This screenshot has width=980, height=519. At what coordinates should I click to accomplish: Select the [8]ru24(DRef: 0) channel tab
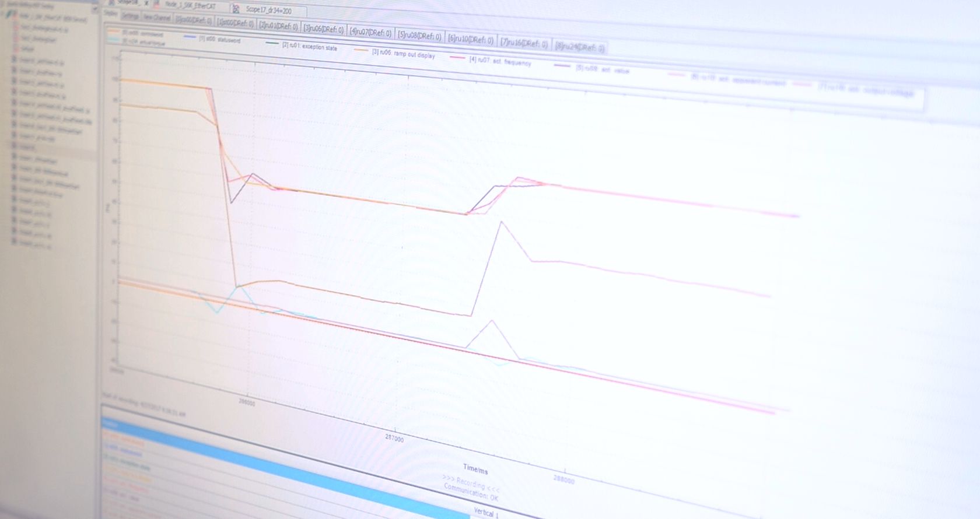tap(579, 47)
